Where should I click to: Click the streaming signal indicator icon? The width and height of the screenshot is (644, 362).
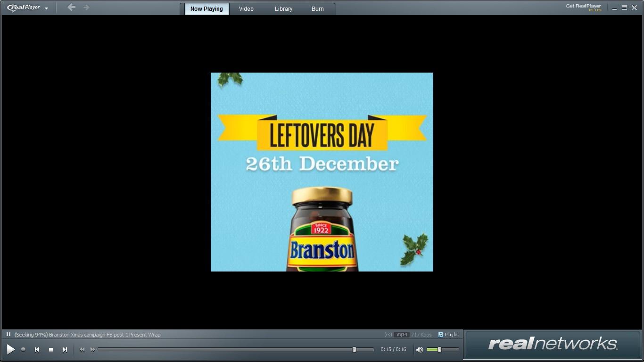coord(388,335)
